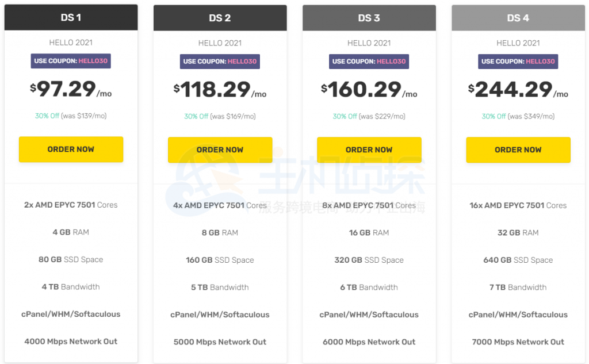
Task: Select the 16x AMD EPYC 7501 Cores spec
Action: 518,205
